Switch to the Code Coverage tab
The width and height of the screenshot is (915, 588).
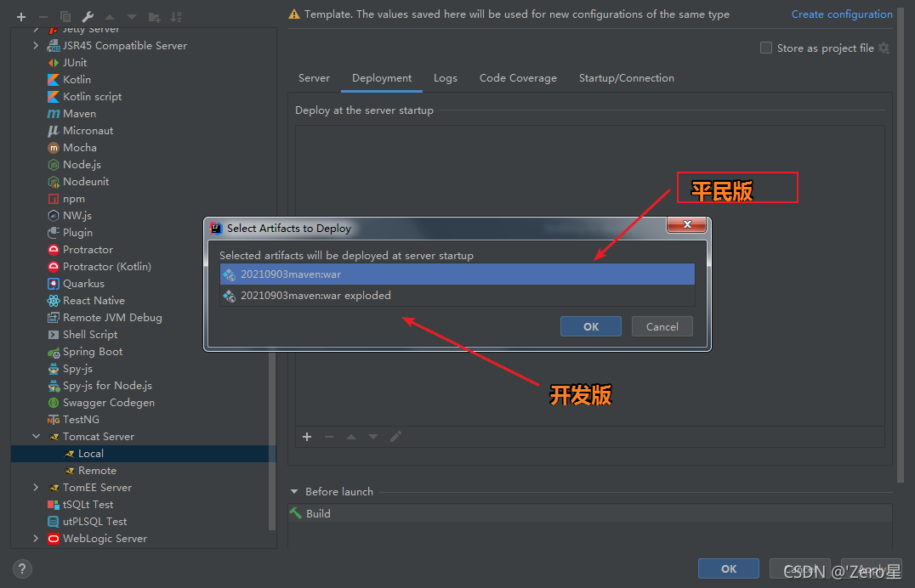(x=518, y=78)
